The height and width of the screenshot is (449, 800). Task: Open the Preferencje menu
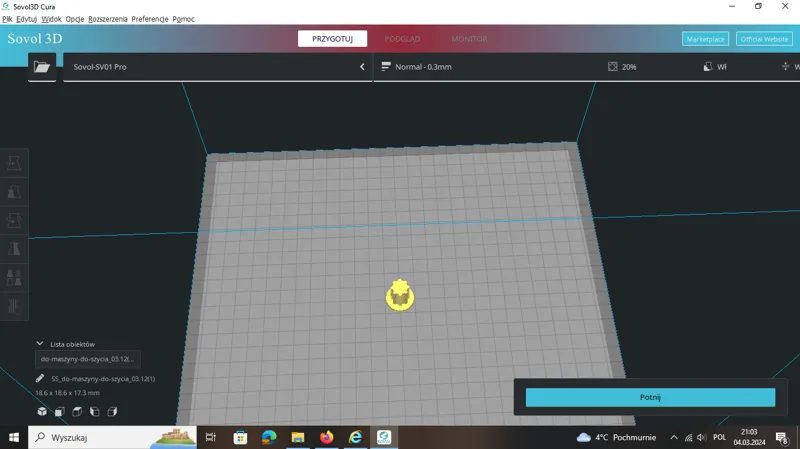click(150, 19)
